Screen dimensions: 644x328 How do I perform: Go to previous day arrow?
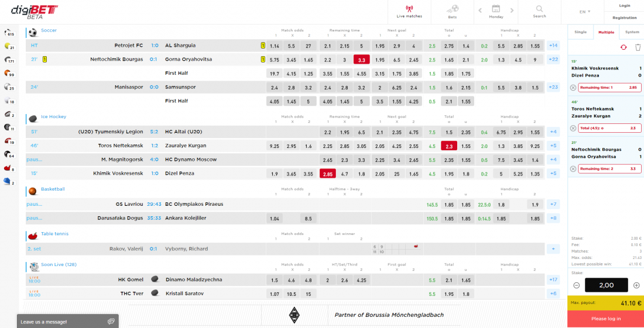point(480,11)
